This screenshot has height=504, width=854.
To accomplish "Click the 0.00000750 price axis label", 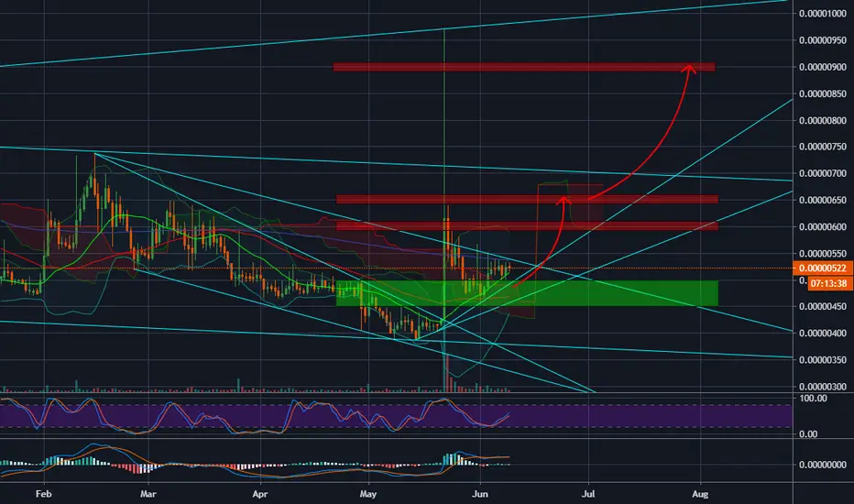I will click(823, 147).
